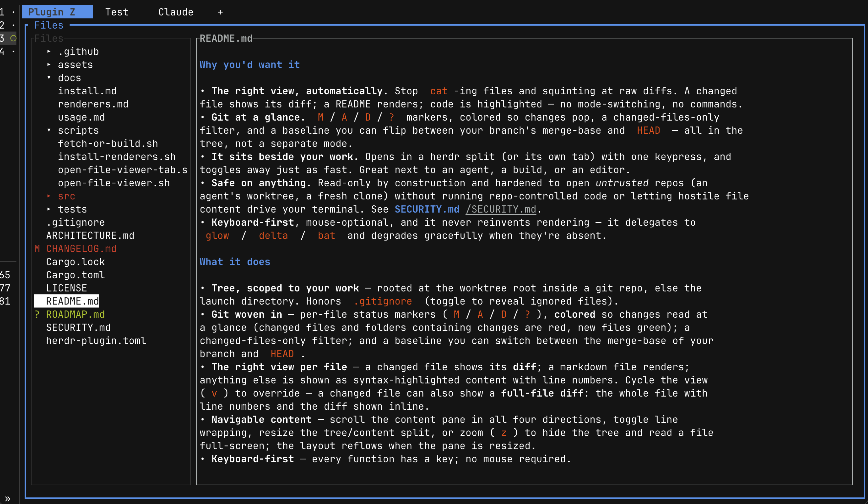Viewport: 868px width, 504px height.
Task: Expand the red src folder arrow
Action: pos(49,196)
